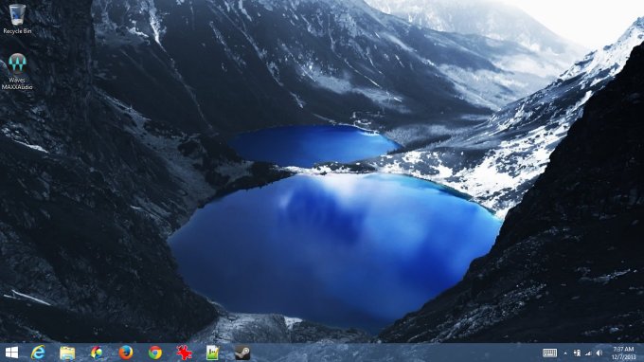Launch Google Chrome from the taskbar

(x=154, y=353)
